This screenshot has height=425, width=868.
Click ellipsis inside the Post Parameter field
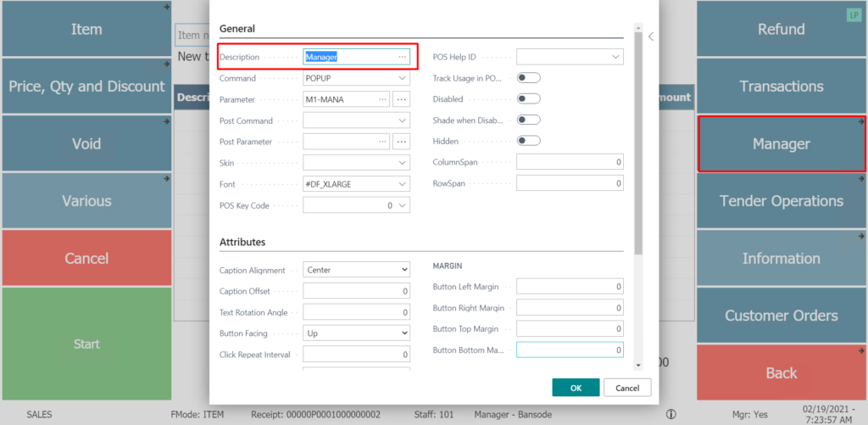(382, 142)
